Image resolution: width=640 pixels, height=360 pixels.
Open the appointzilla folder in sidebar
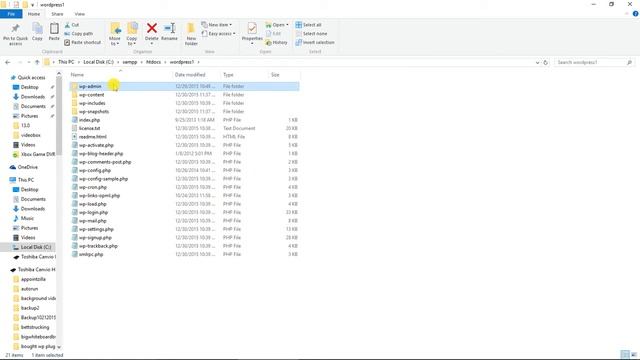(33, 279)
